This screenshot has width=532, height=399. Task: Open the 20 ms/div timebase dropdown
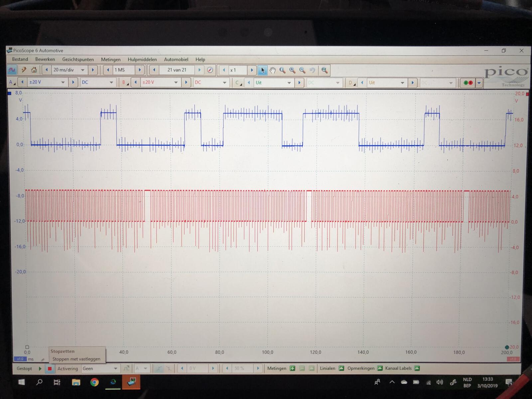click(x=83, y=70)
